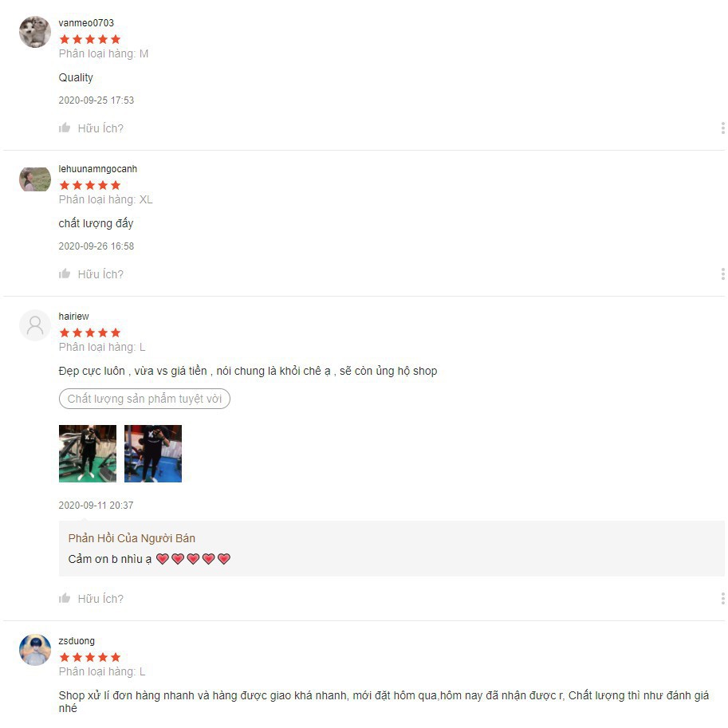728x728 pixels.
Task: Like lehuunamngocanh's review with thumbs-up
Action: click(x=65, y=273)
